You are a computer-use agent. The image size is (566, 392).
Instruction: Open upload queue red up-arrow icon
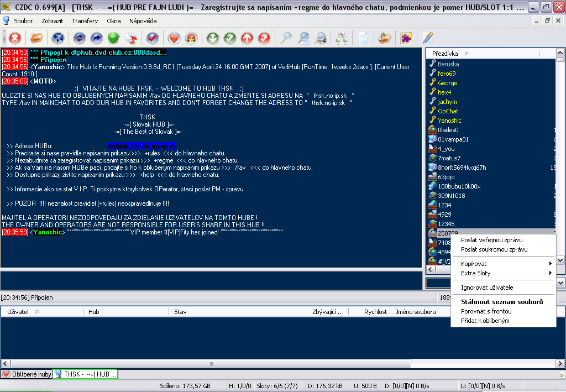pyautogui.click(x=247, y=38)
